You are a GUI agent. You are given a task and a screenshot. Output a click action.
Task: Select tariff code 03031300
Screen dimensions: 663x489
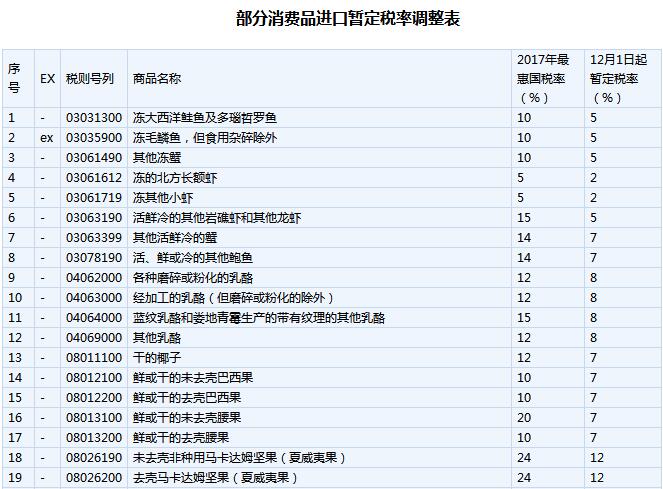(x=94, y=118)
